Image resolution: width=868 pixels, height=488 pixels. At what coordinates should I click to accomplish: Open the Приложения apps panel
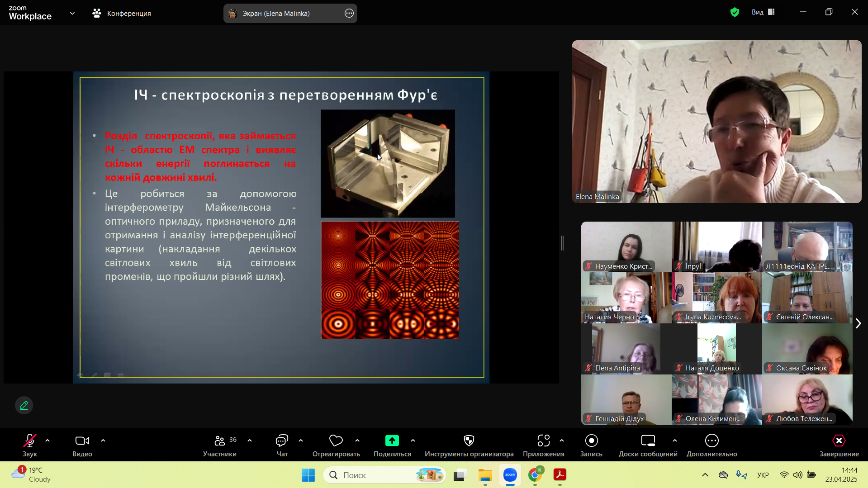click(544, 445)
